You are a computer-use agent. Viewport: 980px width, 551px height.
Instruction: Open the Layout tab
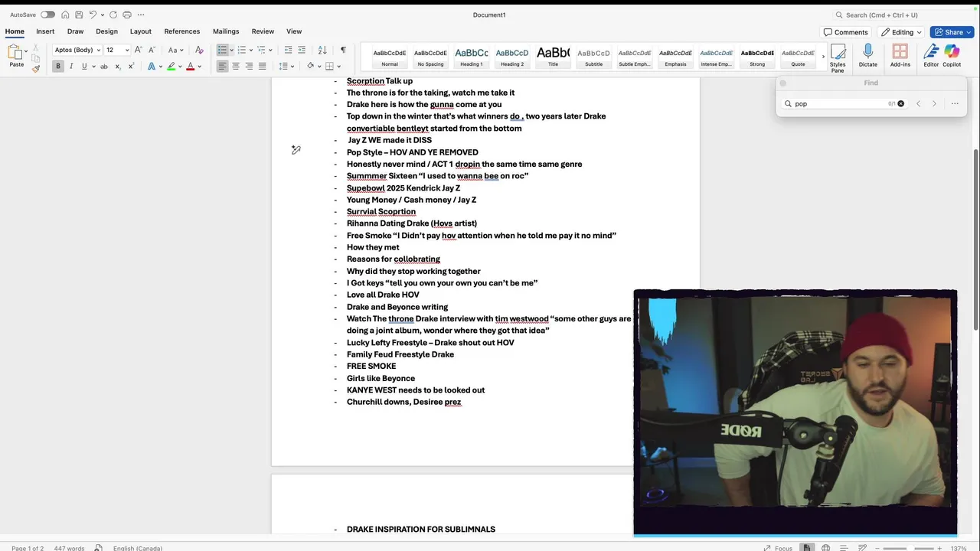click(x=140, y=31)
